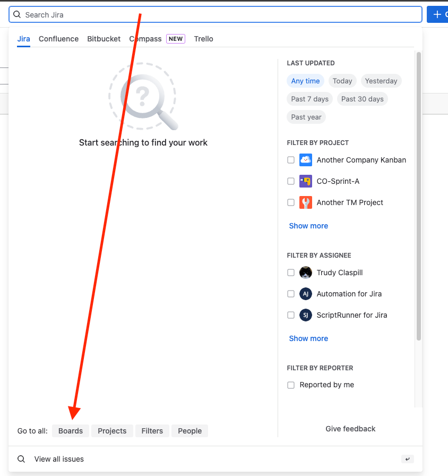The width and height of the screenshot is (448, 476).
Task: Select the Past year chip
Action: click(x=306, y=117)
